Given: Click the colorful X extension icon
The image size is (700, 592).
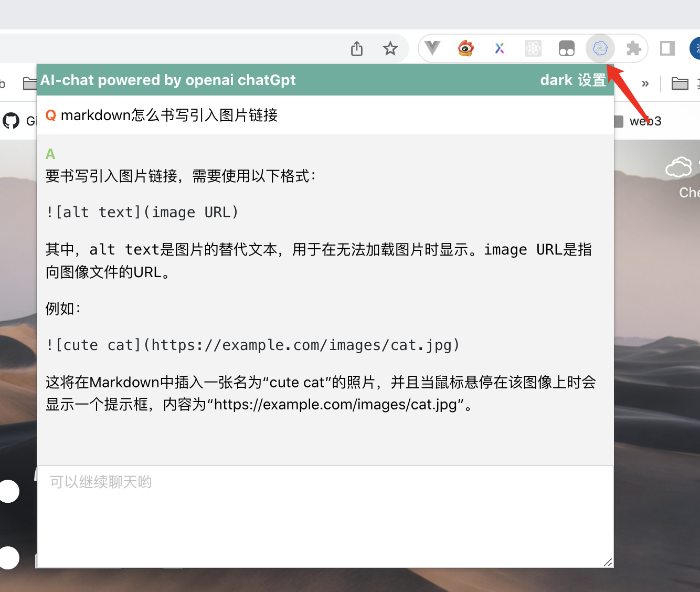Looking at the screenshot, I should click(500, 48).
